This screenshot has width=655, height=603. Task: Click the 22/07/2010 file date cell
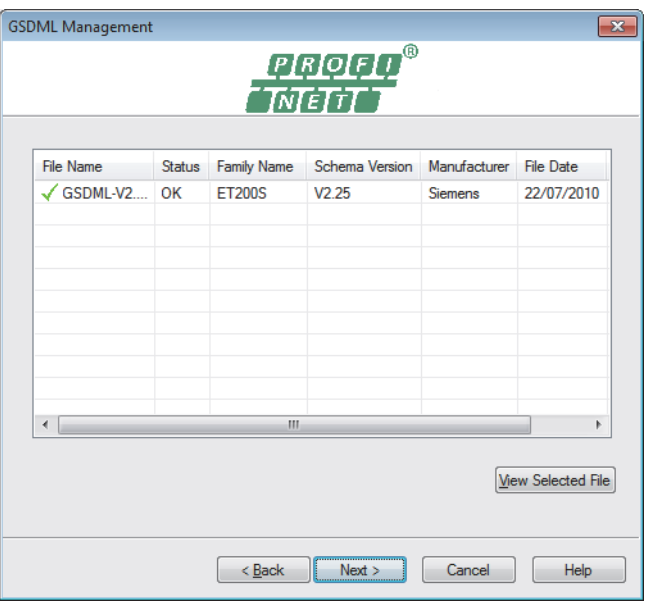[561, 193]
